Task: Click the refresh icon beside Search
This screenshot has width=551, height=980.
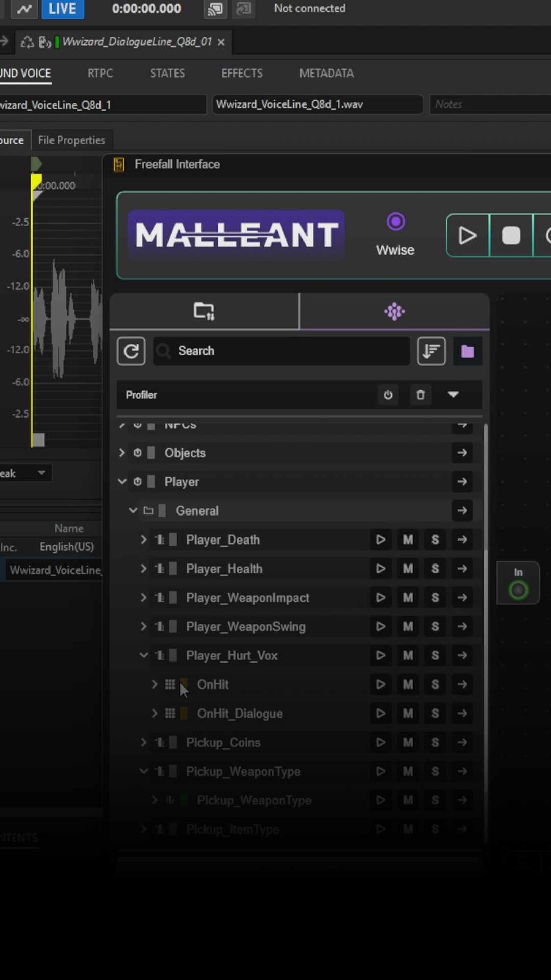Action: pos(131,351)
